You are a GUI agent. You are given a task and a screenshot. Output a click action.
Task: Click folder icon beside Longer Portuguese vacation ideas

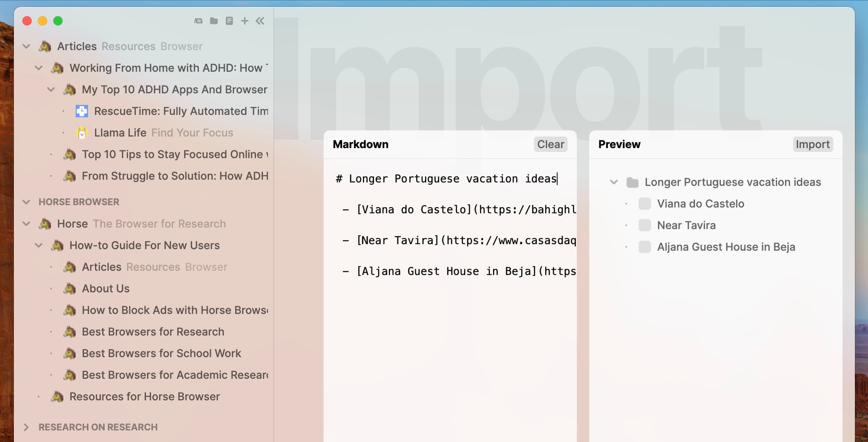pyautogui.click(x=632, y=182)
